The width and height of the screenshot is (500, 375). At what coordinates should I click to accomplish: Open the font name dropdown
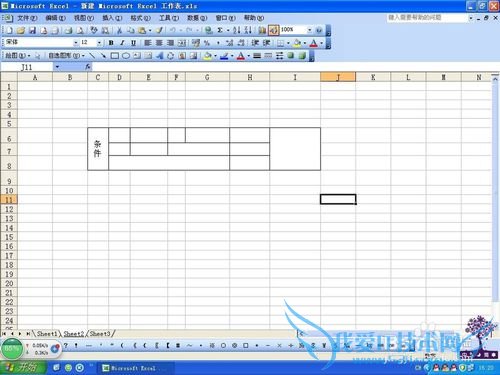(x=76, y=43)
